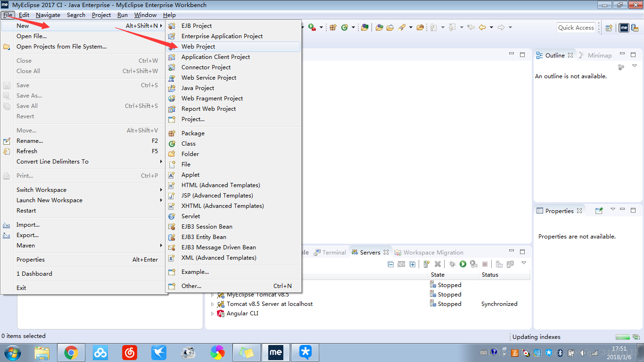The width and height of the screenshot is (644, 362).
Task: Switch to the Terminal tab
Action: coord(330,252)
